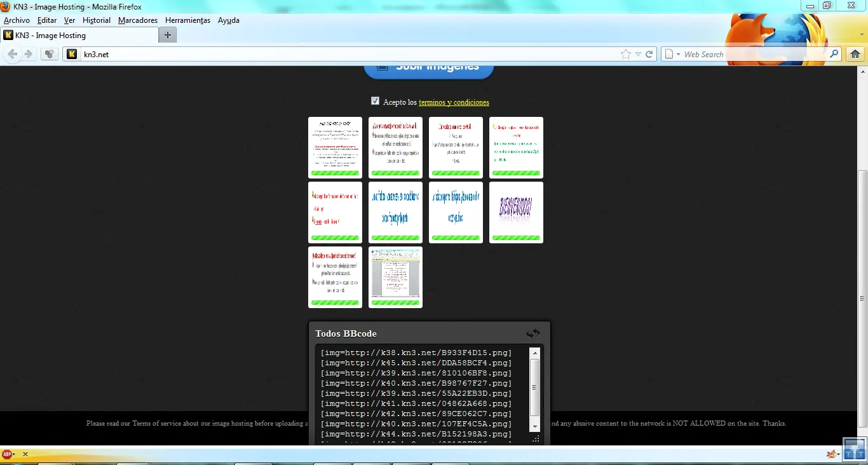
Task: Click the Adblock Plus ABP icon
Action: pos(6,454)
